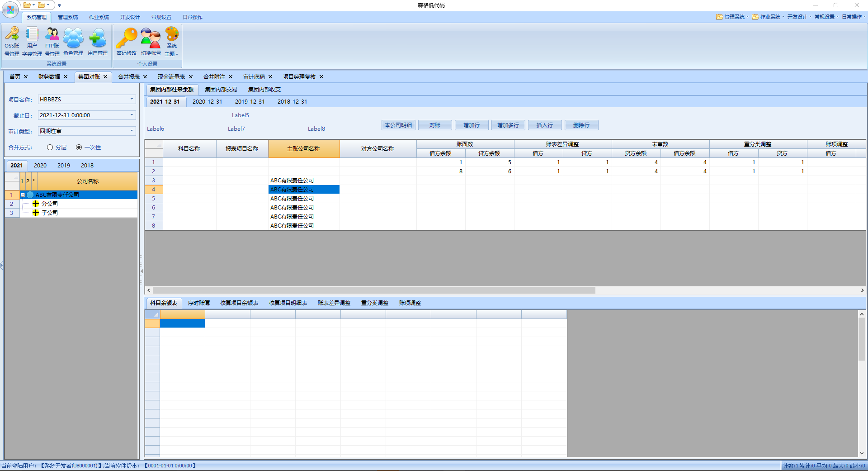Click the horizontal scrollbar of the grid
The width and height of the screenshot is (868, 471).
374,290
